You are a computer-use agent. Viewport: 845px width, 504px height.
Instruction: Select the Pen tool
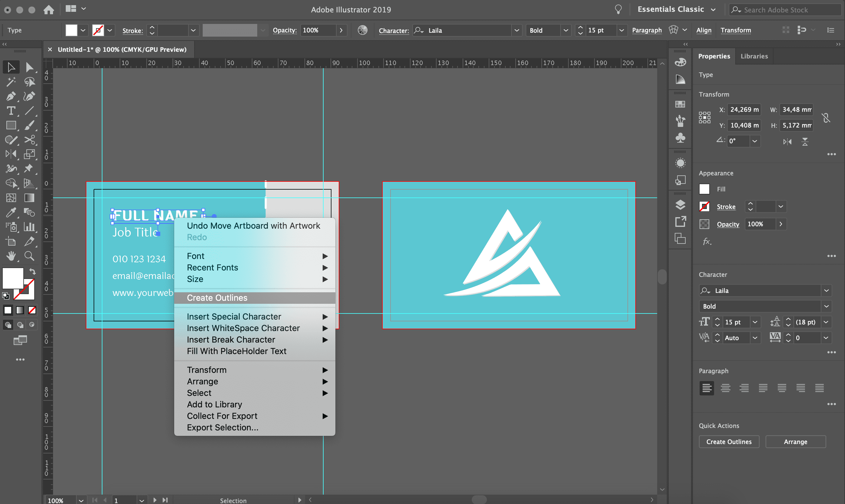point(11,96)
